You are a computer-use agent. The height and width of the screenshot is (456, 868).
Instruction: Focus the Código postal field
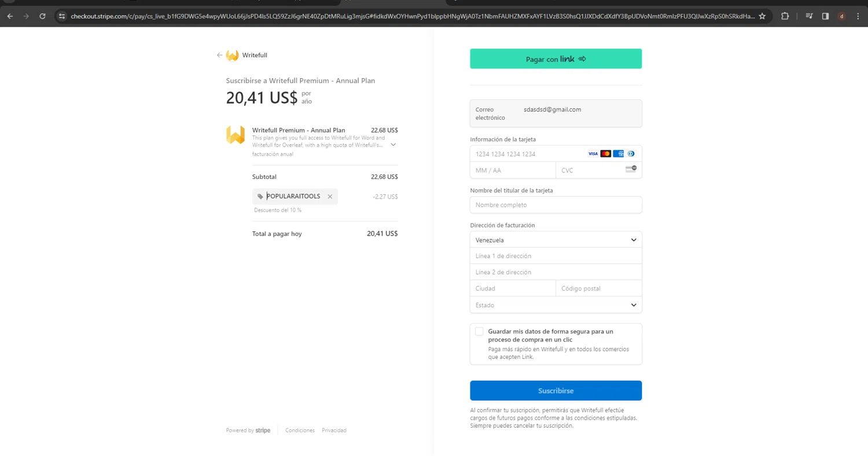598,288
